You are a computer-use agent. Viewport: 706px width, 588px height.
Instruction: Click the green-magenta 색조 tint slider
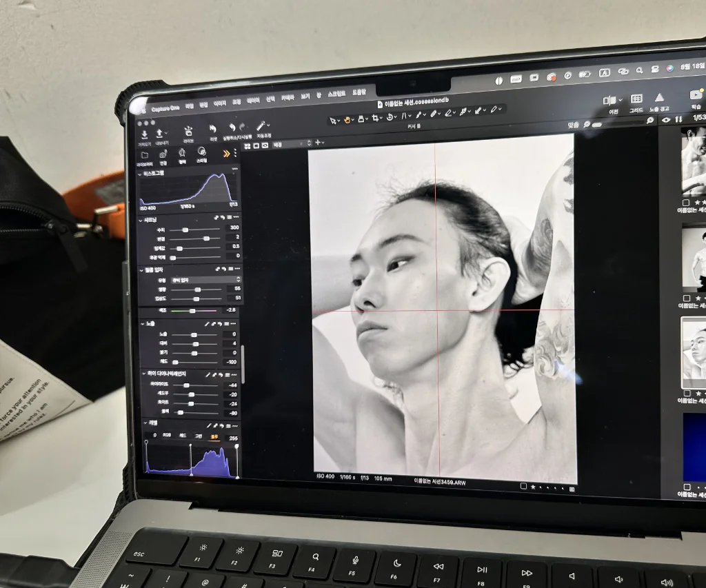coord(194,311)
